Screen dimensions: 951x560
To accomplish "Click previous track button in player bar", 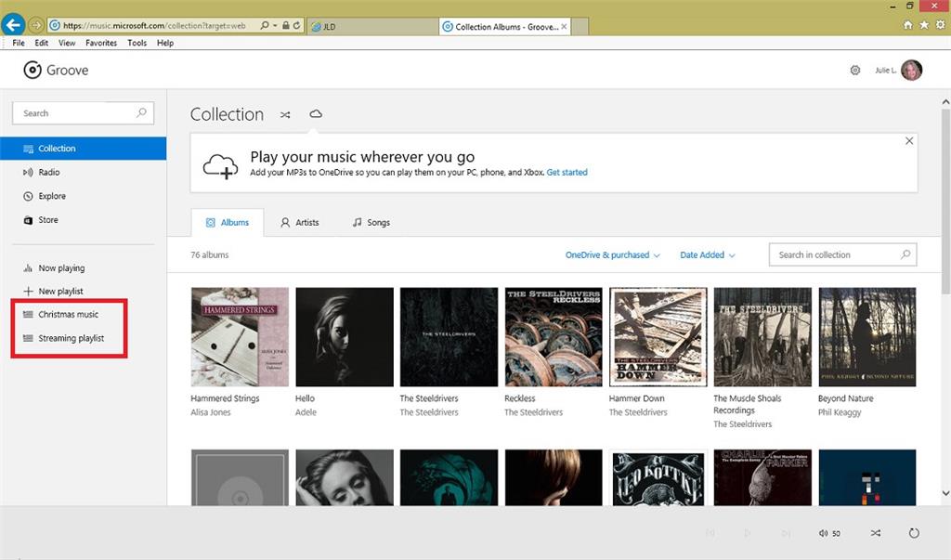I will pyautogui.click(x=710, y=533).
